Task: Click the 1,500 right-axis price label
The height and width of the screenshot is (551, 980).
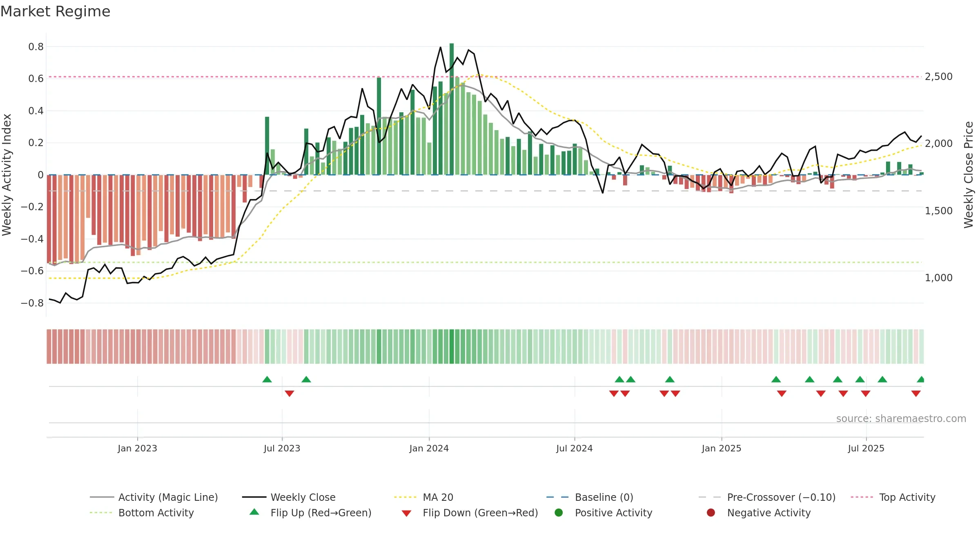Action: [938, 211]
